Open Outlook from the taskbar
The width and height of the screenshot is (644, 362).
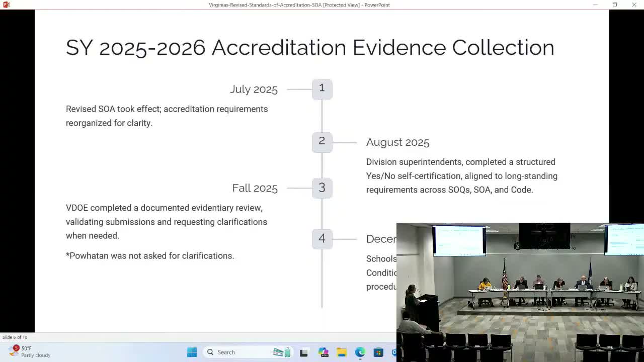(396, 352)
